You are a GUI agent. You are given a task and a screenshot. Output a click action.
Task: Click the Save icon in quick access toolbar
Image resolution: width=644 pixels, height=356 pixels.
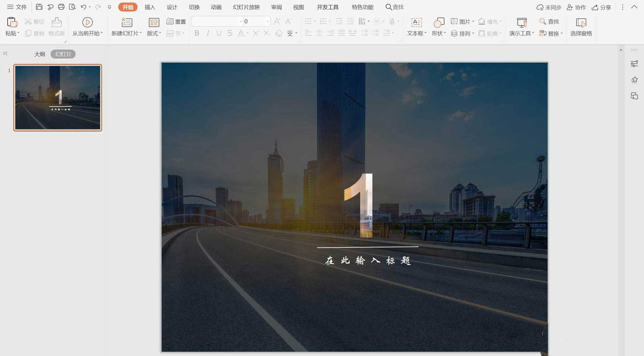point(39,7)
